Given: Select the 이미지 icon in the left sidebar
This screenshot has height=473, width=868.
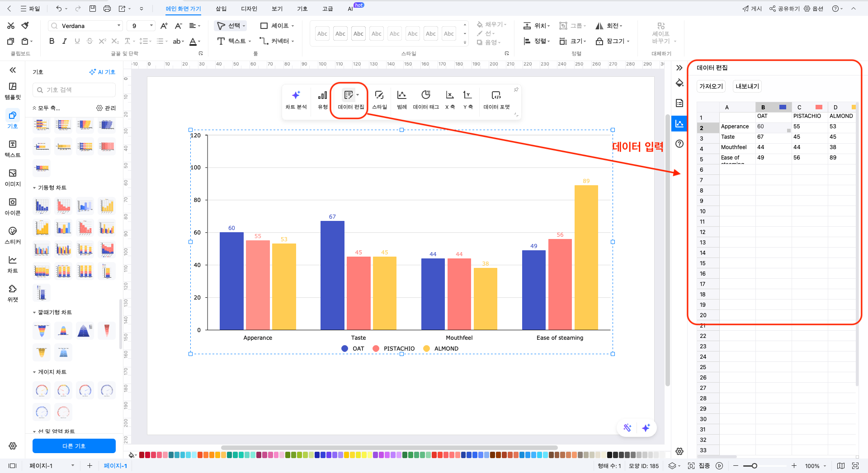Looking at the screenshot, I should coord(12,177).
